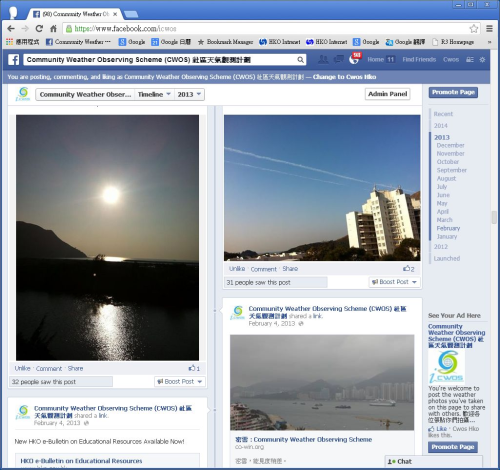This screenshot has width=500, height=470.
Task: Open the account settings gear icon
Action: coord(482,60)
